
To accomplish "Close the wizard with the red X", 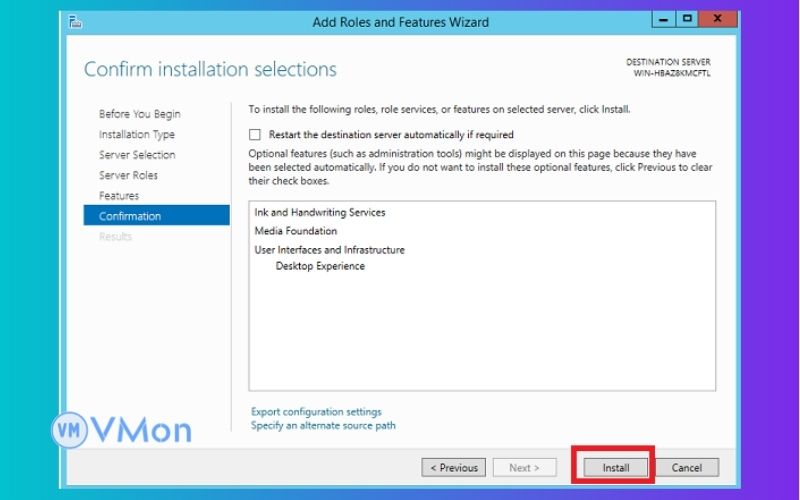I will coord(717,19).
